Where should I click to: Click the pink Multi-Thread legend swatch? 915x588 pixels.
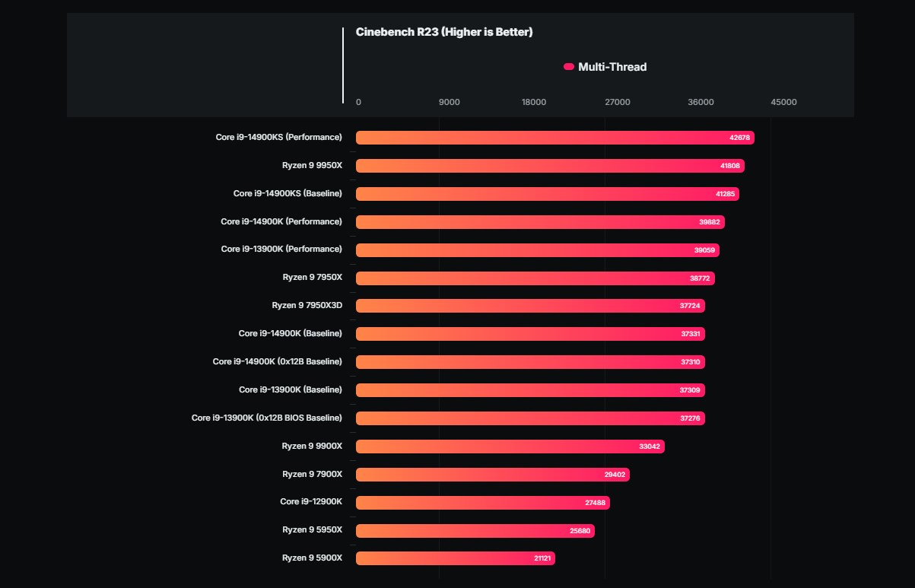(568, 67)
